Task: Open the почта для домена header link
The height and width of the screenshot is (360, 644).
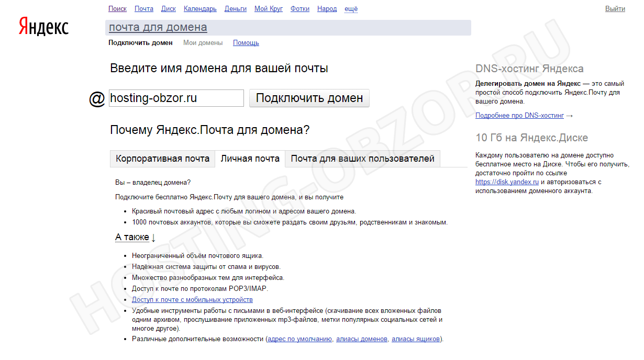Action: pyautogui.click(x=158, y=27)
